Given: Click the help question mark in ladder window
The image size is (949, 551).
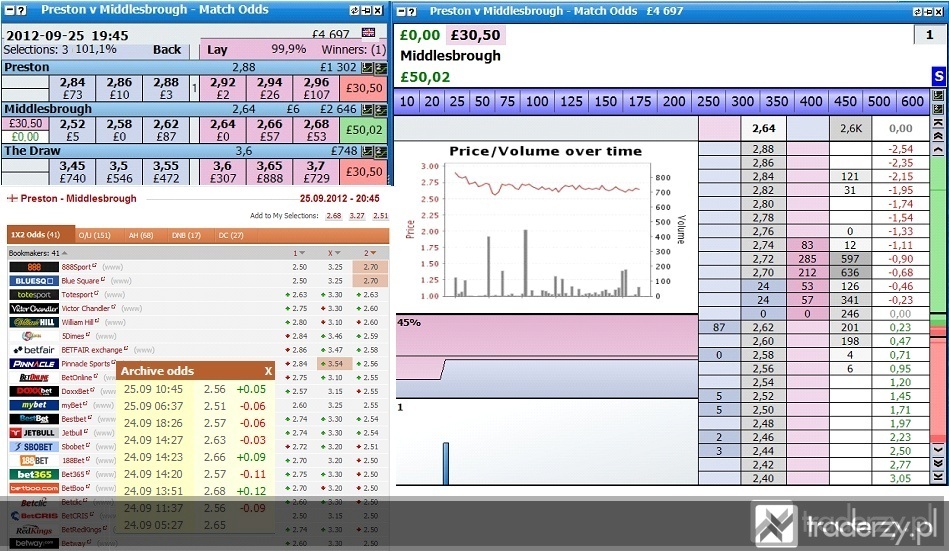Looking at the screenshot, I should click(x=412, y=12).
